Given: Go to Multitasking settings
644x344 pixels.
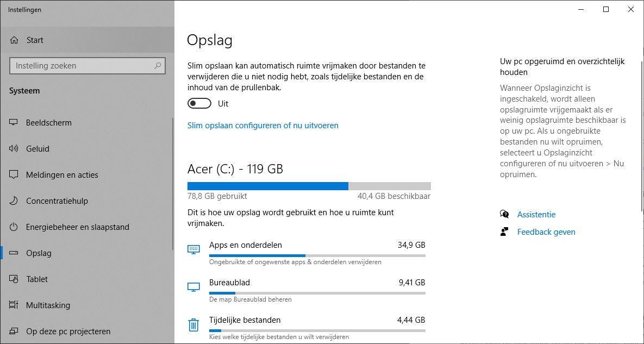Looking at the screenshot, I should [48, 305].
